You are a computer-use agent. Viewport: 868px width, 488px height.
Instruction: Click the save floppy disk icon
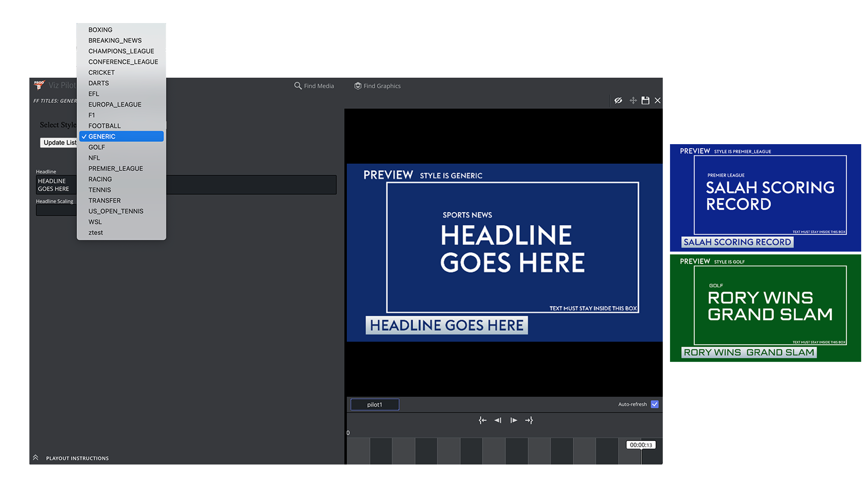646,100
